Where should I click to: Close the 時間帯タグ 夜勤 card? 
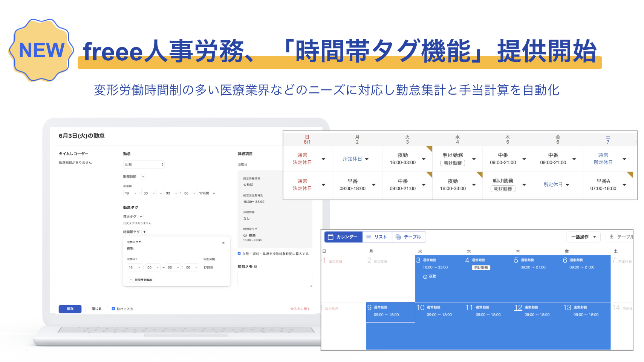click(223, 243)
